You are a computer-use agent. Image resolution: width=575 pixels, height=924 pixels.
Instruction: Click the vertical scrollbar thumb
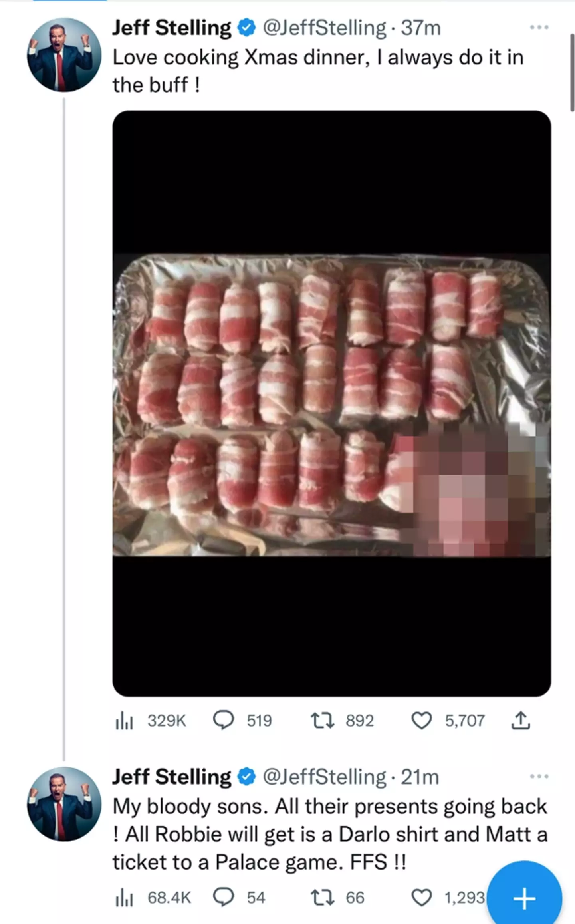[x=572, y=72]
